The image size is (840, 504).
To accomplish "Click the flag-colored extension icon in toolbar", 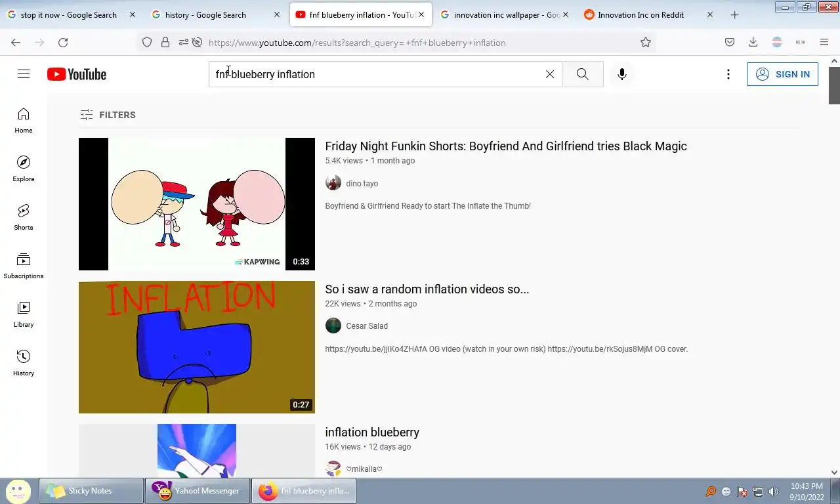I will (777, 42).
